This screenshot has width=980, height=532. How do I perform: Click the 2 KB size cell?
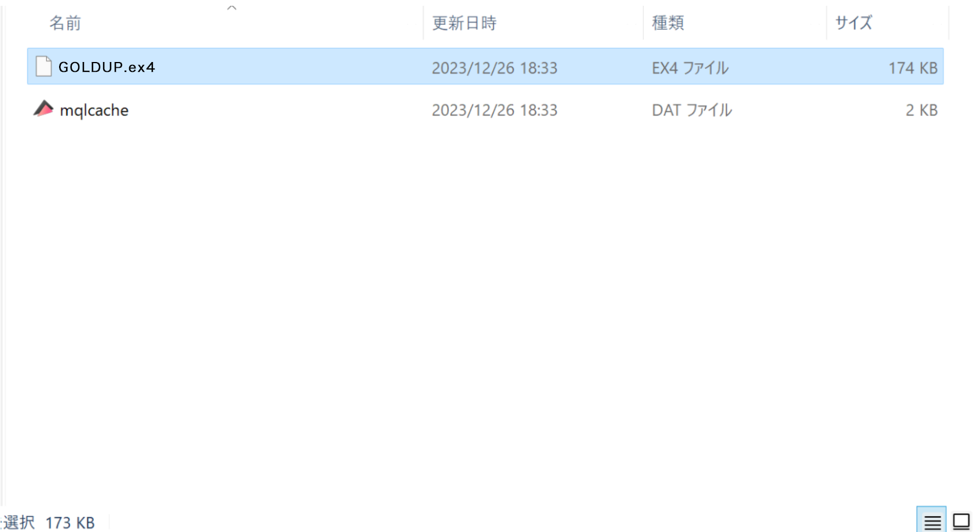(x=922, y=110)
